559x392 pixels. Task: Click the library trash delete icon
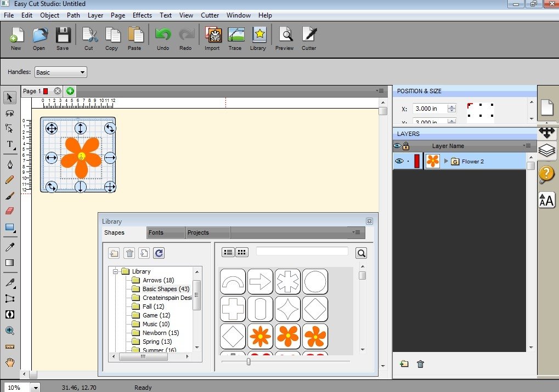pyautogui.click(x=129, y=253)
